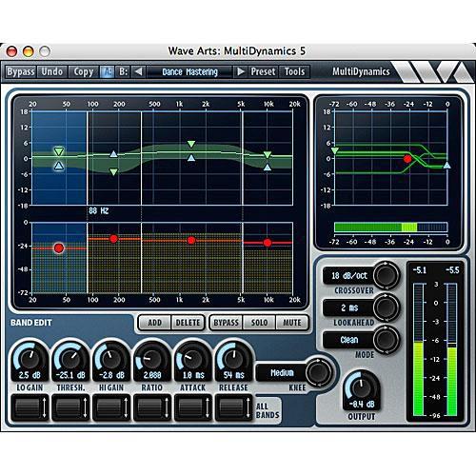Click band 3 green down-triangle gain handle
The width and height of the screenshot is (476, 476).
pyautogui.click(x=191, y=144)
